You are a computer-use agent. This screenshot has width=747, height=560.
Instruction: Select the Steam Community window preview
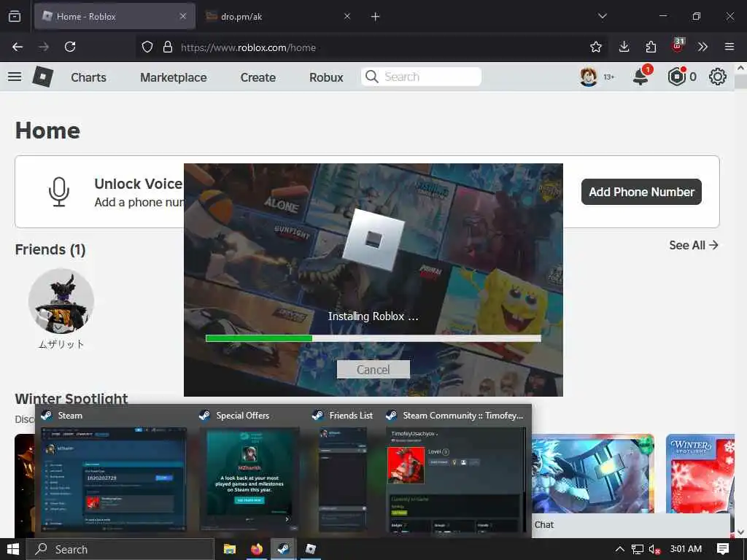coord(456,470)
